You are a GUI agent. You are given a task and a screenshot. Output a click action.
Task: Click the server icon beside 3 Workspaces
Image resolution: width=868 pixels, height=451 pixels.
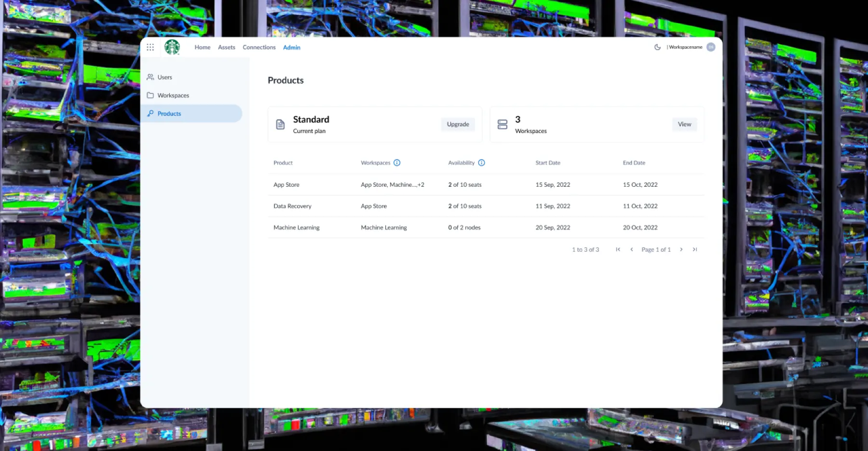[502, 124]
